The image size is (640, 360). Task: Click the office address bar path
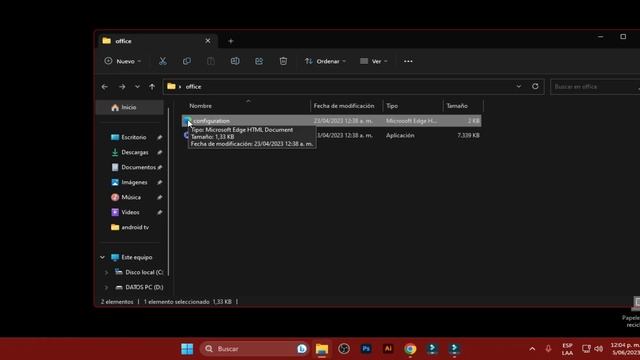pyautogui.click(x=193, y=87)
